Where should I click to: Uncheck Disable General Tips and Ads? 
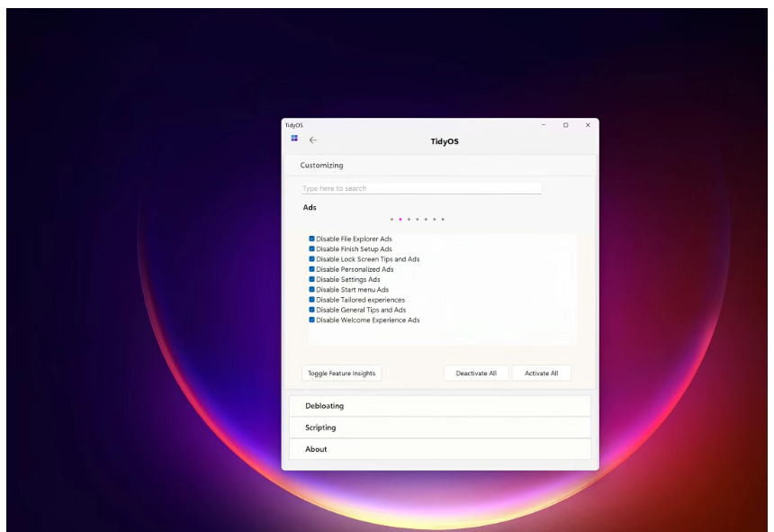pyautogui.click(x=311, y=310)
